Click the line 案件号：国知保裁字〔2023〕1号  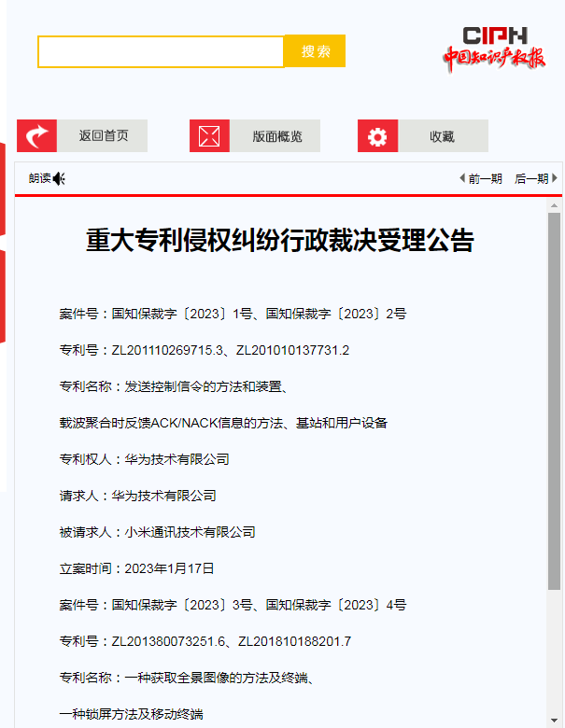pyautogui.click(x=233, y=314)
